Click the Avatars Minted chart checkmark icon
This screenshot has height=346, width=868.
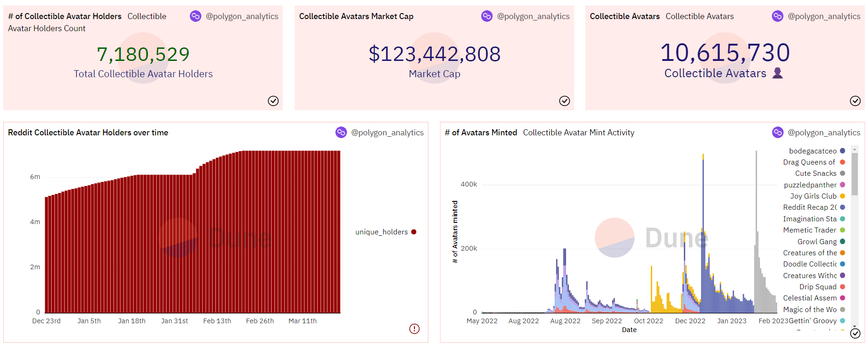[x=855, y=333]
